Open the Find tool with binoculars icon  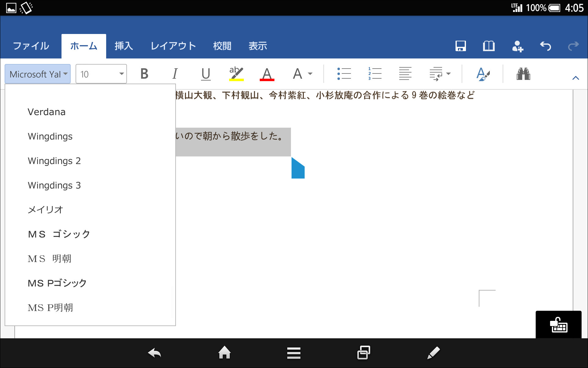(x=524, y=73)
